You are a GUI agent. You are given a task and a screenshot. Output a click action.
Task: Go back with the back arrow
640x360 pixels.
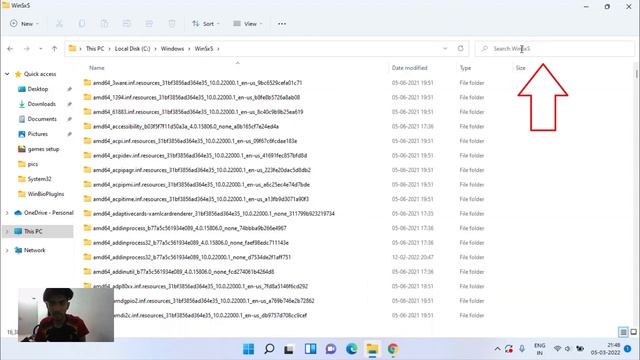10,49
